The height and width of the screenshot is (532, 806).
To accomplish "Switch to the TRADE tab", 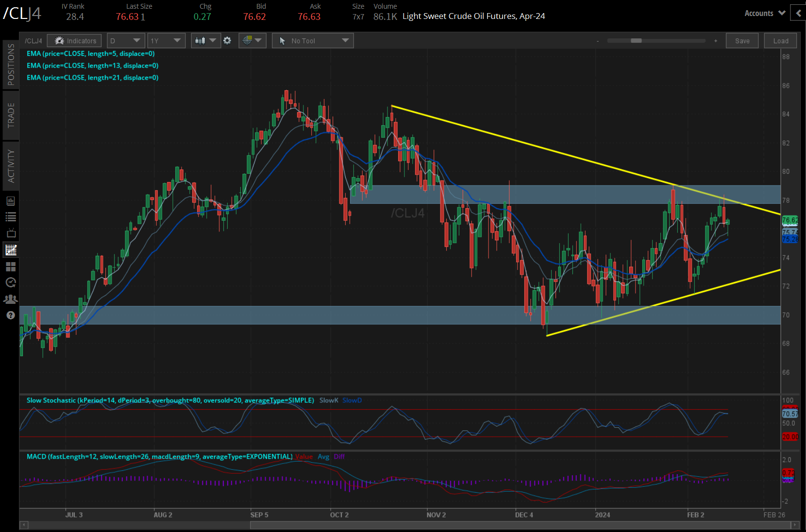I will coord(11,116).
